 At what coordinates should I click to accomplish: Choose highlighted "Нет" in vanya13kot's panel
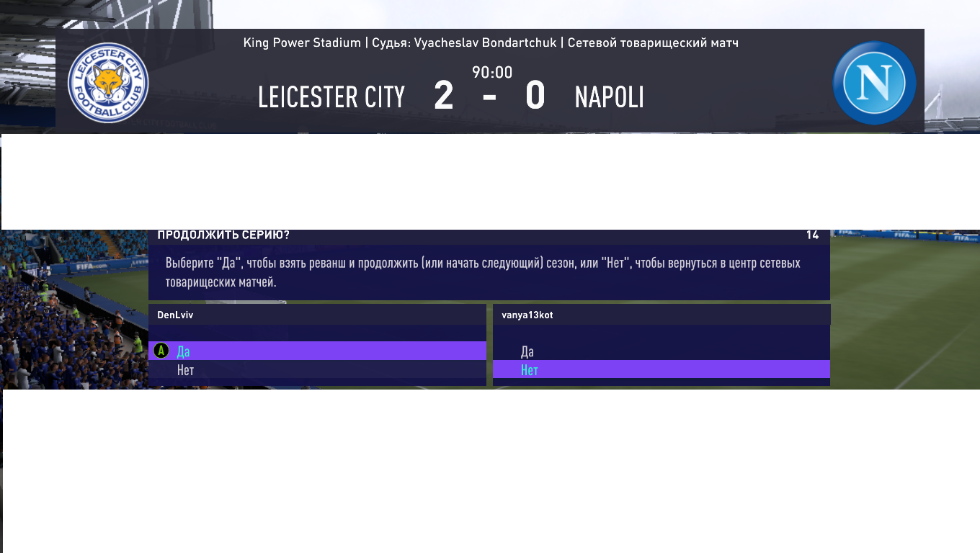tap(530, 370)
